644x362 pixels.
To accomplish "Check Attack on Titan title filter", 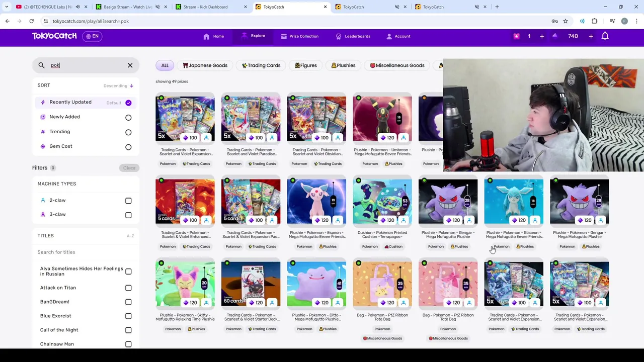I will click(128, 288).
